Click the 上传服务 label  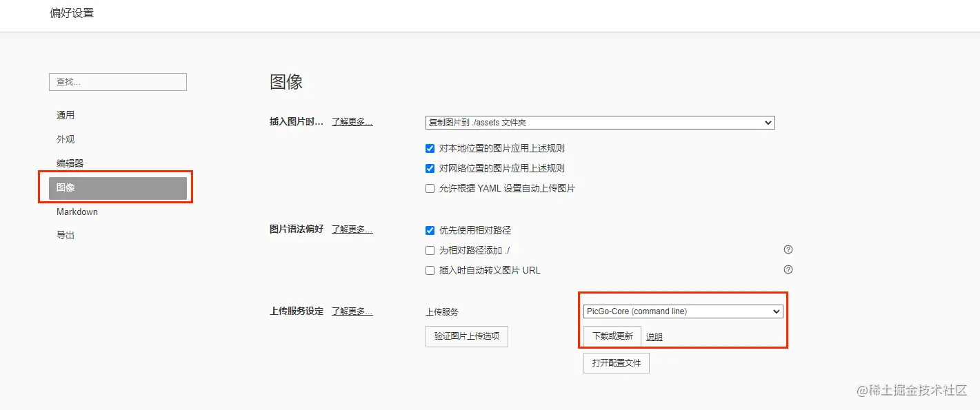[442, 312]
